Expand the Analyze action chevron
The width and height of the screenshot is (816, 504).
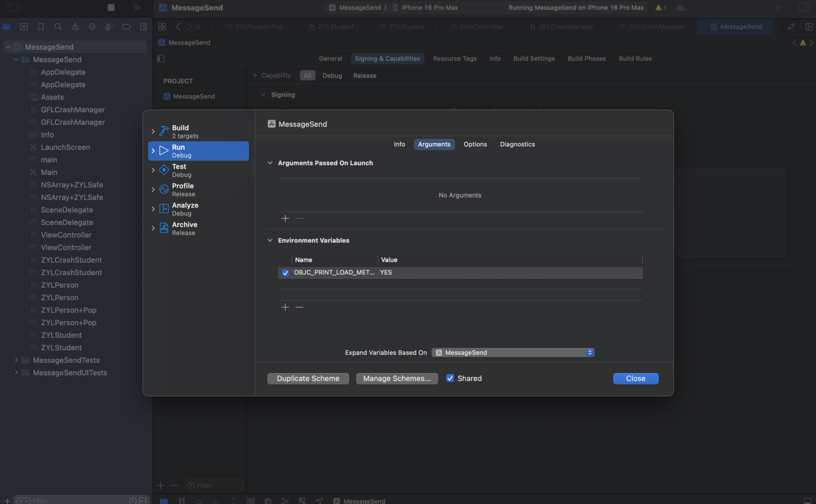(153, 209)
